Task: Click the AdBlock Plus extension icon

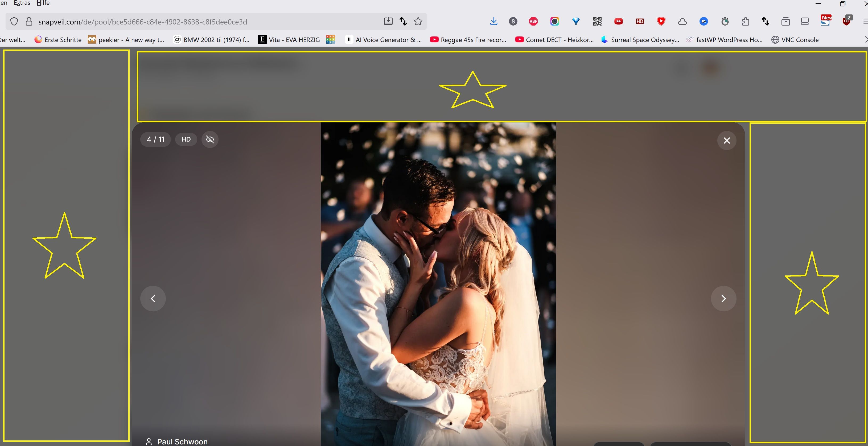Action: (x=533, y=22)
